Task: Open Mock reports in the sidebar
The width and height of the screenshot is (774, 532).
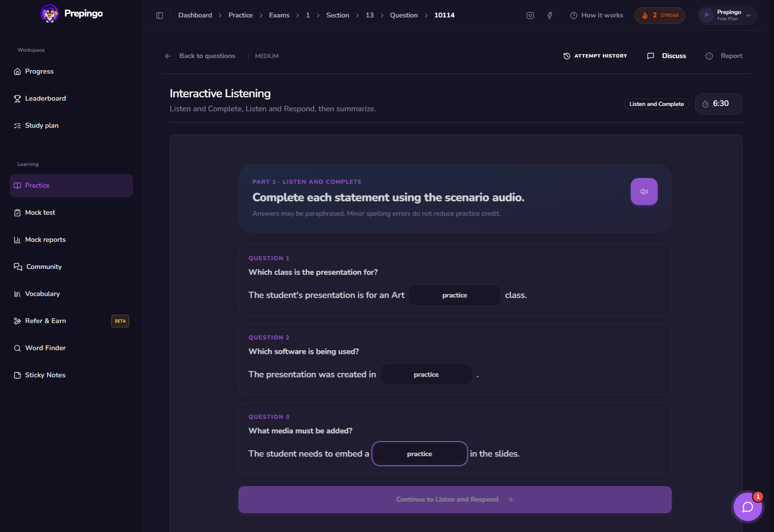Action: (x=71, y=240)
